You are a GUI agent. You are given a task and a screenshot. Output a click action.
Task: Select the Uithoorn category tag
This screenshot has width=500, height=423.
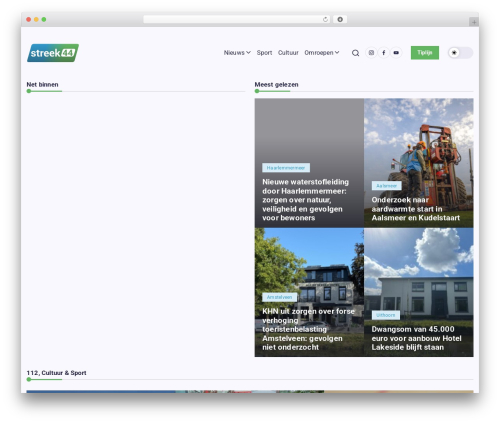(386, 315)
